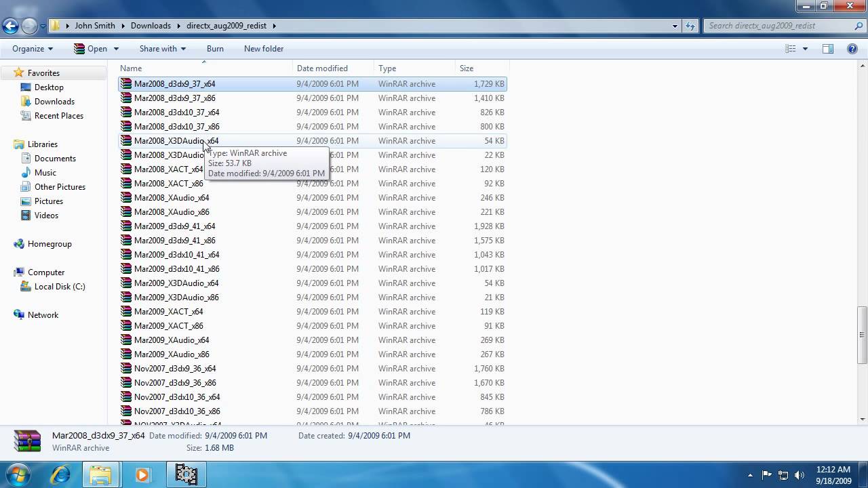Open the Documents library
Screen dimensions: 868x488
[55, 159]
